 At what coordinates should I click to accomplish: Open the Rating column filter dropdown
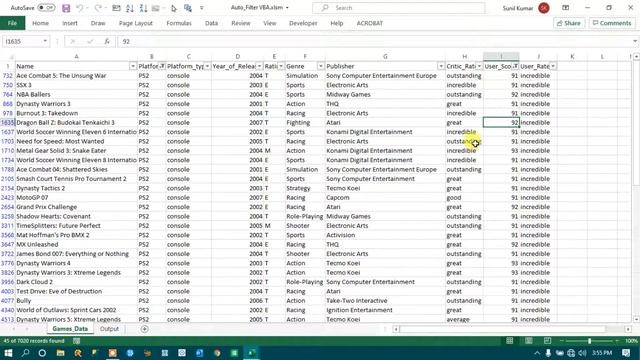pyautogui.click(x=281, y=66)
